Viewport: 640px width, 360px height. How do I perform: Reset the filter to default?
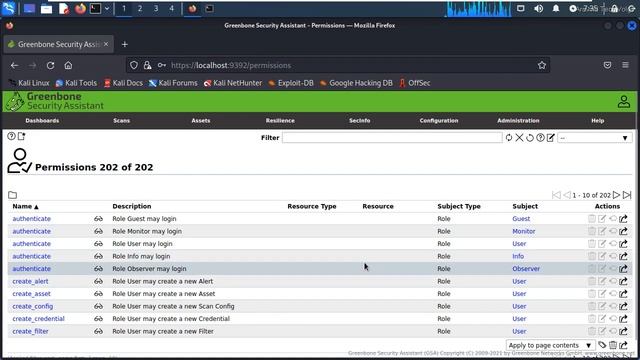click(x=530, y=138)
